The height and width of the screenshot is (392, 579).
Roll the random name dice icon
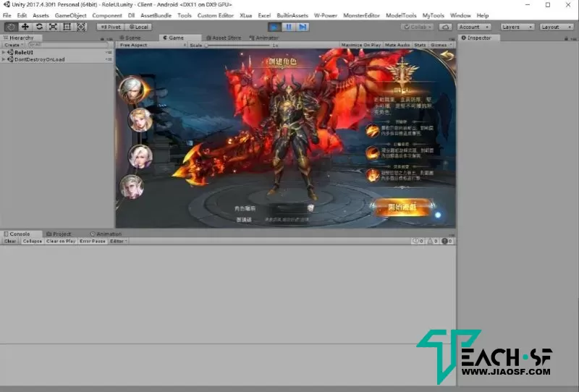click(311, 208)
